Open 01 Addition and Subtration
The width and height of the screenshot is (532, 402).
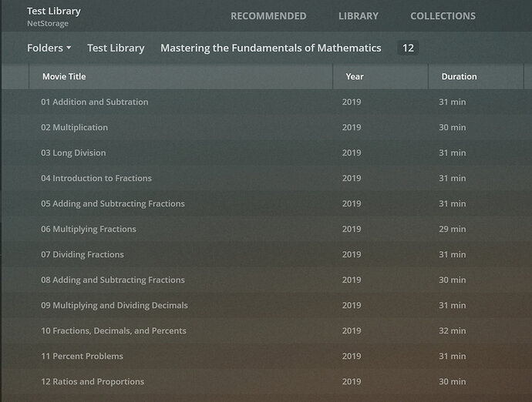click(94, 102)
